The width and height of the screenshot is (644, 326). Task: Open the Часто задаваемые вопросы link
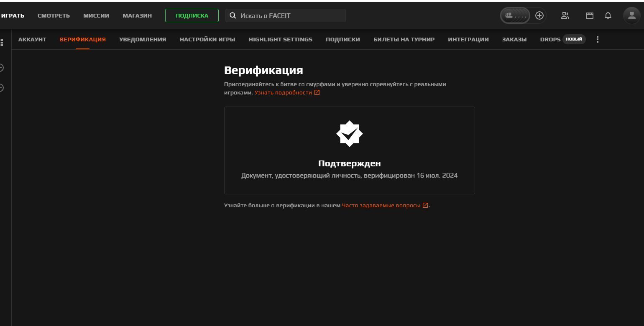click(381, 205)
